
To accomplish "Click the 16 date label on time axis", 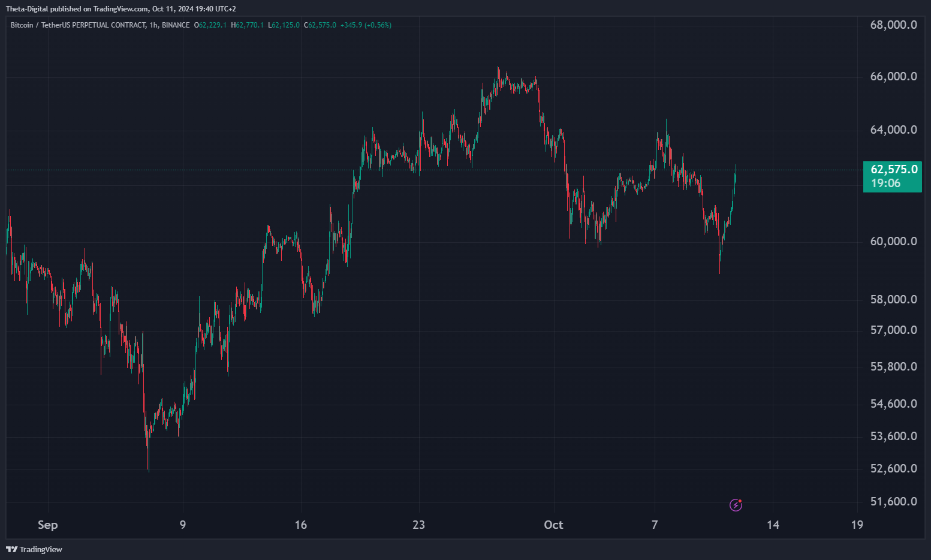I will click(x=301, y=525).
